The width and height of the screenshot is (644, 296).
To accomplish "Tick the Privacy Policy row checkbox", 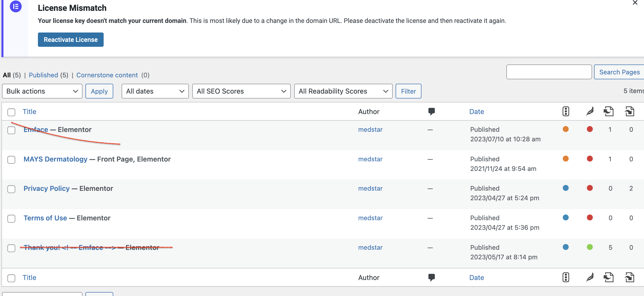I will tap(11, 189).
